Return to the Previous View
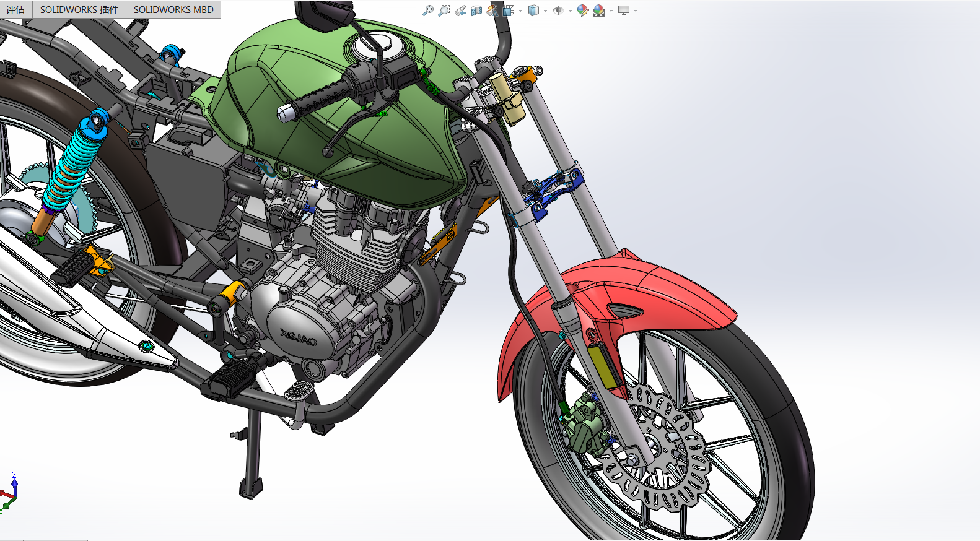 (x=460, y=11)
